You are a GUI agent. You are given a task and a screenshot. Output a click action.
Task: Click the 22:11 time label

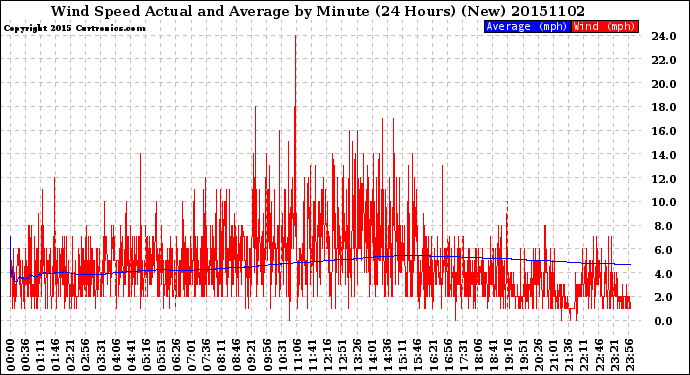(584, 355)
